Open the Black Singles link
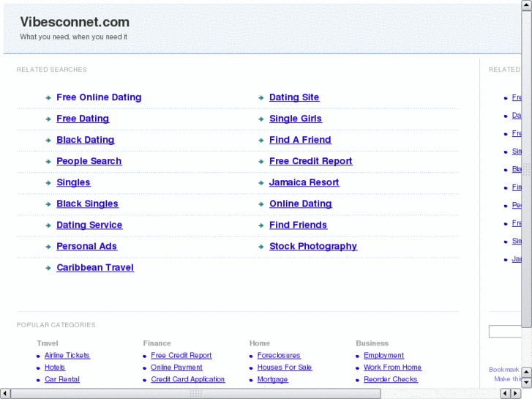Image resolution: width=532 pixels, height=399 pixels. (x=87, y=204)
